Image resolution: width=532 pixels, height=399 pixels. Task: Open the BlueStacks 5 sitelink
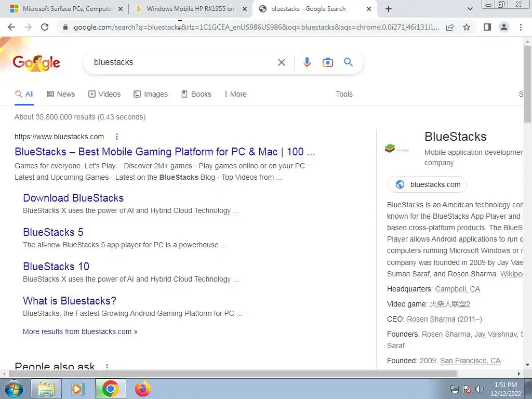tap(54, 232)
